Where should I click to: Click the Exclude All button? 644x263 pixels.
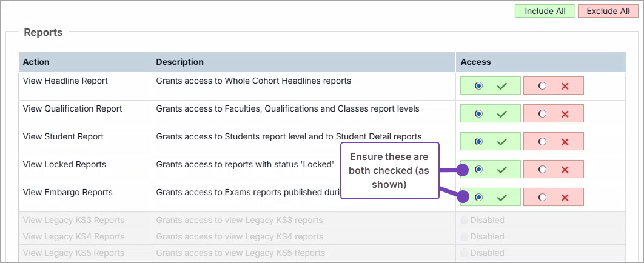(x=608, y=11)
